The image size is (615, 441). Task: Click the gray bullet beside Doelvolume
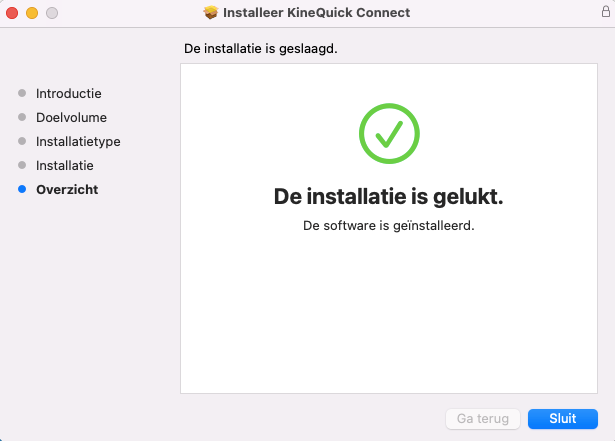[x=22, y=117]
